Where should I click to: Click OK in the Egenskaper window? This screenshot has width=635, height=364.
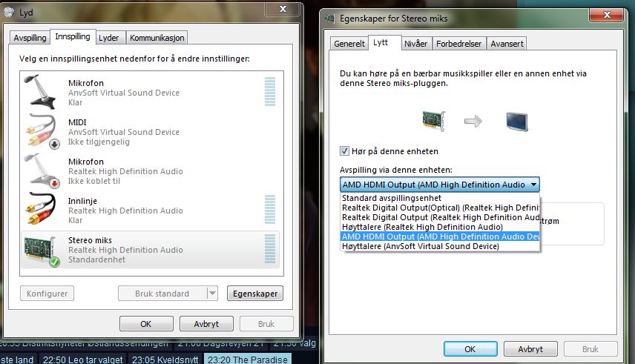(x=470, y=349)
